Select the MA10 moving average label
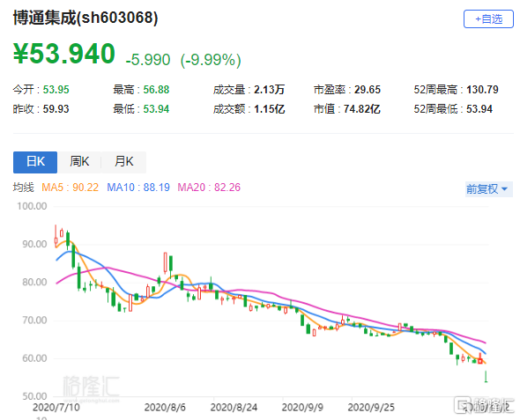Viewport: 520px width, 420px height. pyautogui.click(x=138, y=188)
